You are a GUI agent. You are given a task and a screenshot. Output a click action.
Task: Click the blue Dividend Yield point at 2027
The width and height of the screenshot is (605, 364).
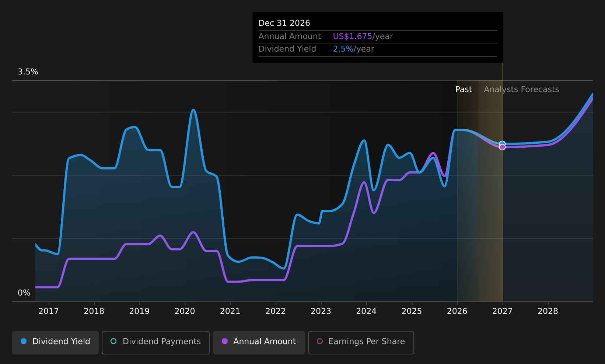click(502, 144)
